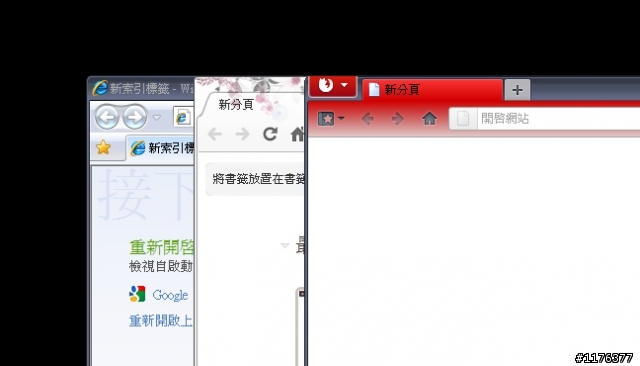Go home using Opera's house icon
The width and height of the screenshot is (640, 366).
(429, 119)
